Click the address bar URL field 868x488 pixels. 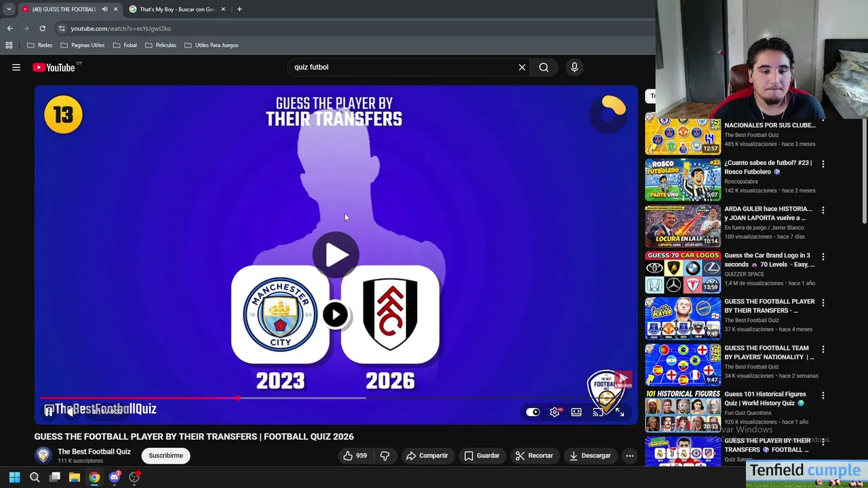click(x=353, y=28)
